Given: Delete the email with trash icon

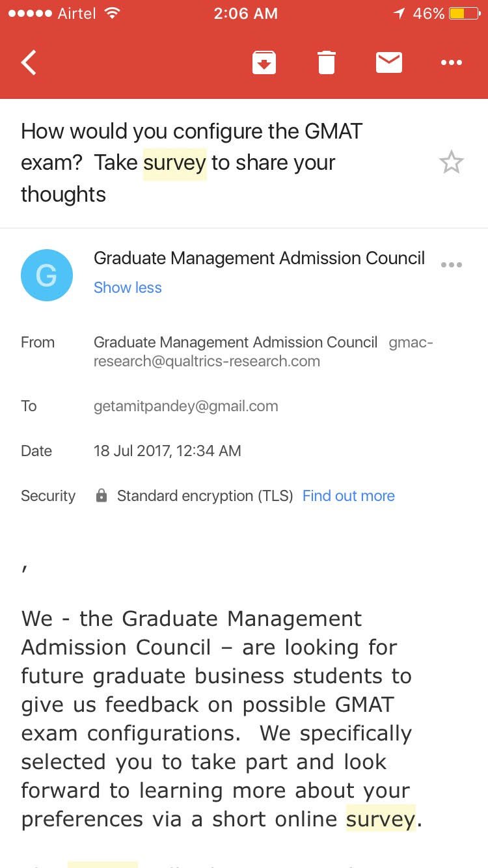Looking at the screenshot, I should (x=327, y=63).
